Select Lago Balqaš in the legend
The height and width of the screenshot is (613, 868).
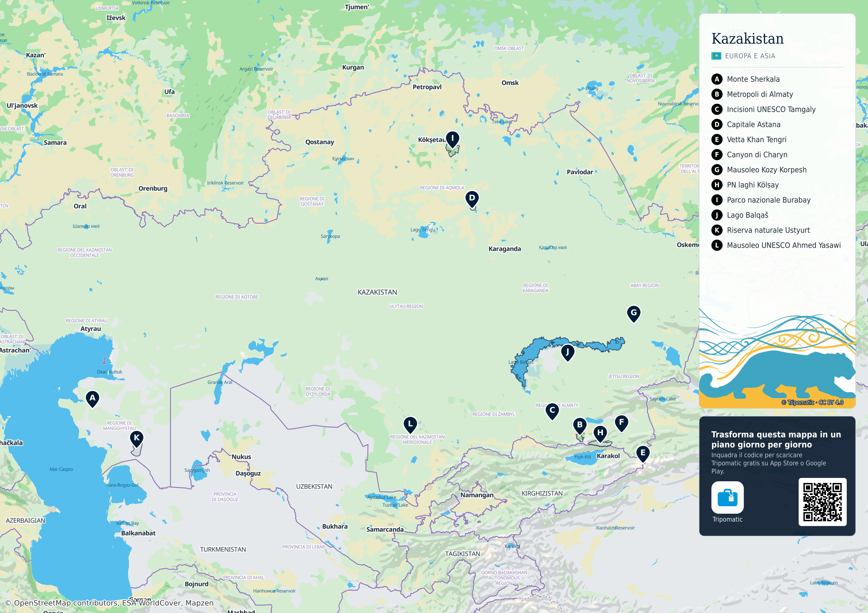click(x=747, y=215)
